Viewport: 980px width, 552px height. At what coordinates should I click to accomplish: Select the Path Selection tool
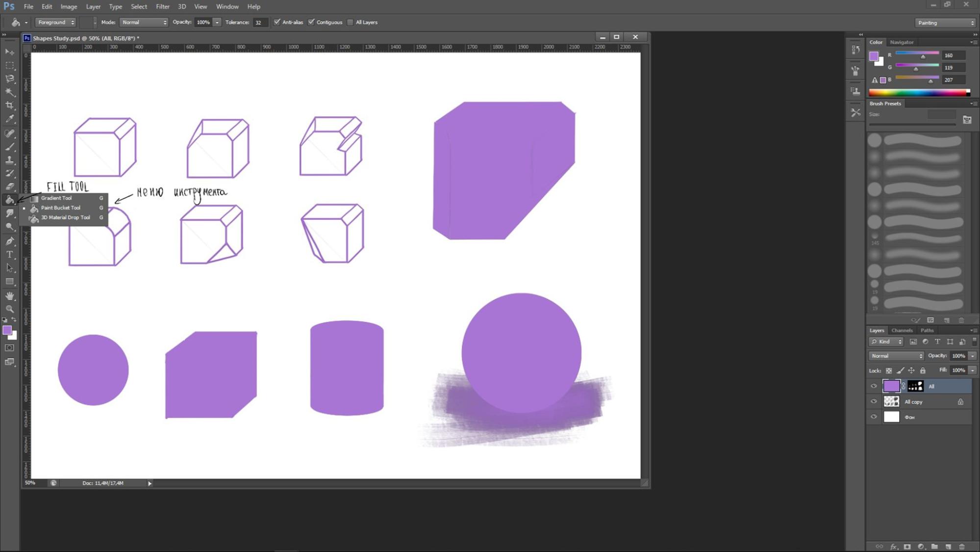[x=10, y=268]
